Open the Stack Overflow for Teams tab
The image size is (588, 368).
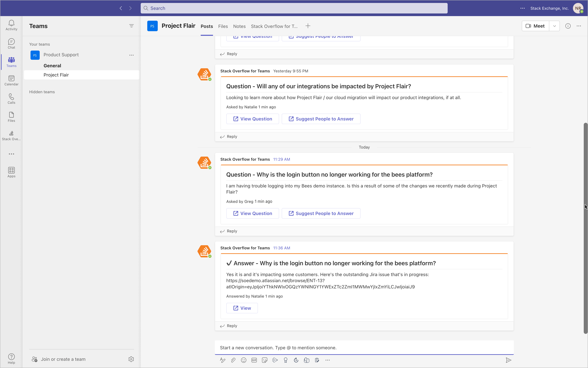click(274, 26)
